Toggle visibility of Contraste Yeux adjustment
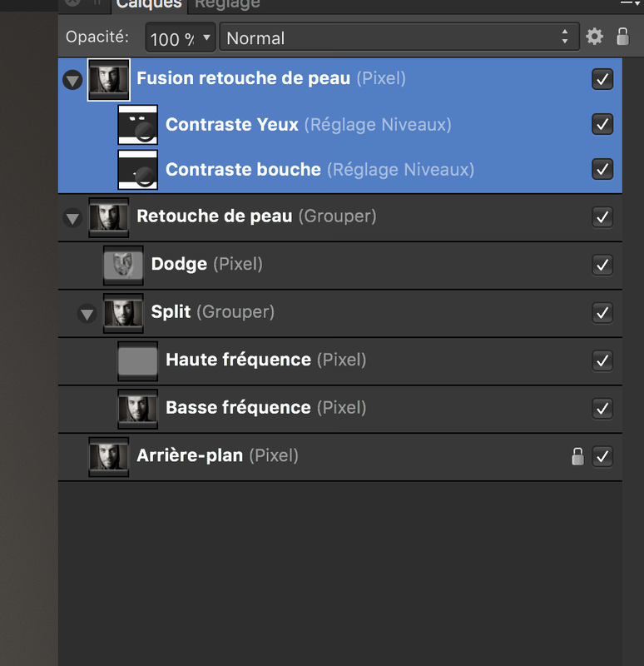 click(602, 124)
